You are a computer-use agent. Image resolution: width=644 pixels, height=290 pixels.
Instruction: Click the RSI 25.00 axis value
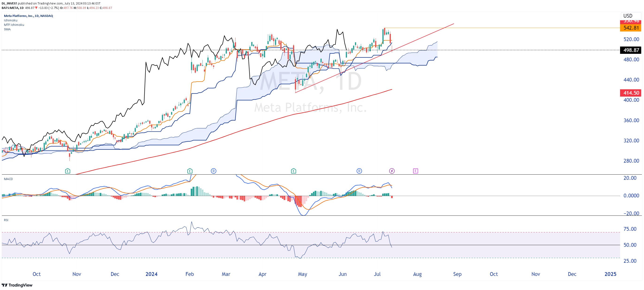tap(630, 261)
